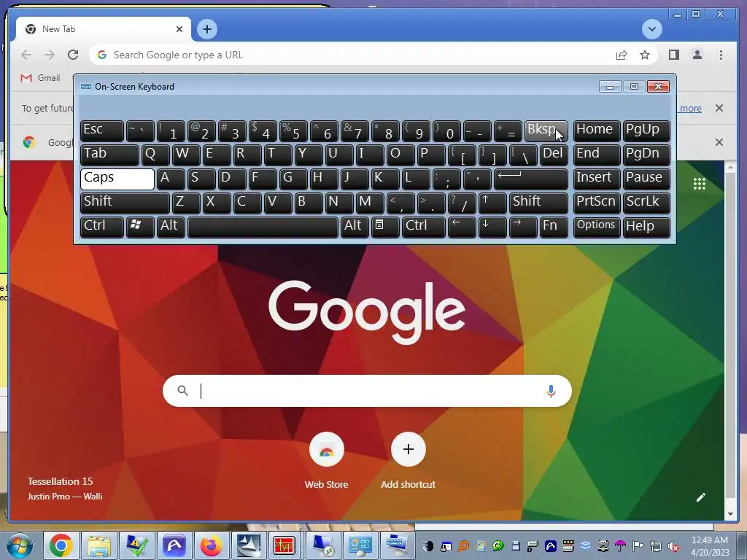
Task: Open the tab search chevron in Chrome
Action: [651, 29]
